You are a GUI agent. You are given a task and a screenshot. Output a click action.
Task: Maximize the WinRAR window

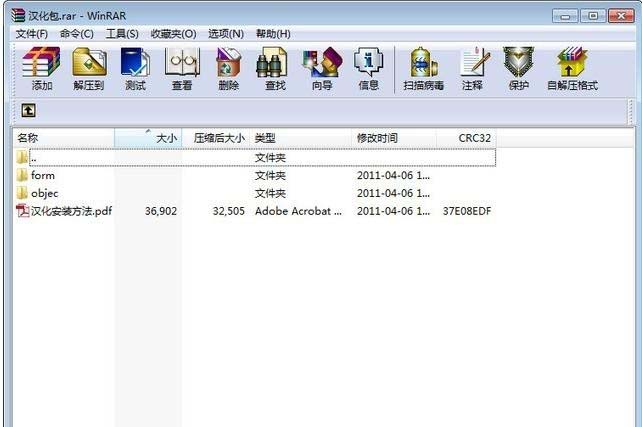[x=593, y=16]
